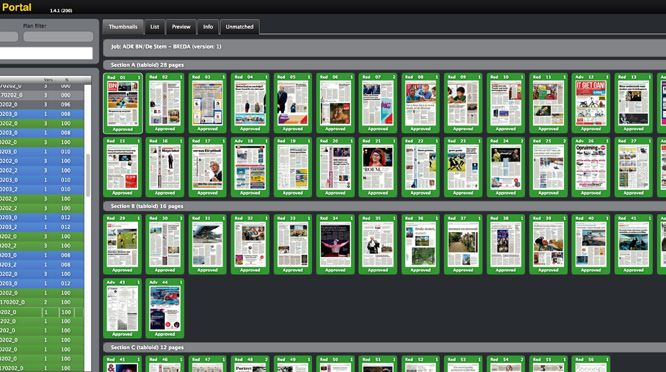Click the job list vertical scrollbar
This screenshot has height=372, width=666.
88,175
